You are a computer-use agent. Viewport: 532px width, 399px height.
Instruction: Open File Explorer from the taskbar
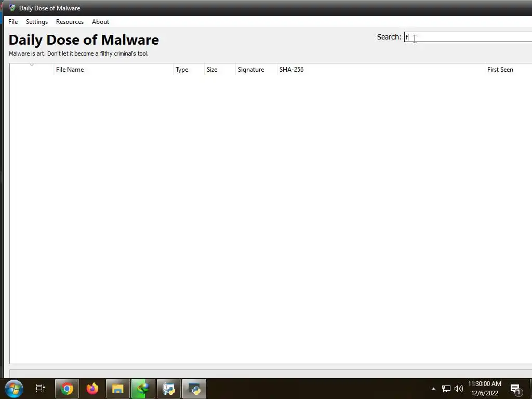tap(118, 389)
